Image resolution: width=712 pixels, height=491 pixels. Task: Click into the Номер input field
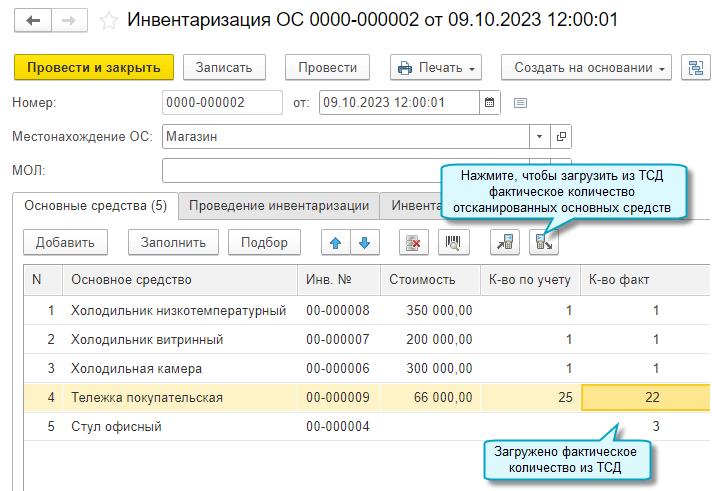tap(221, 102)
